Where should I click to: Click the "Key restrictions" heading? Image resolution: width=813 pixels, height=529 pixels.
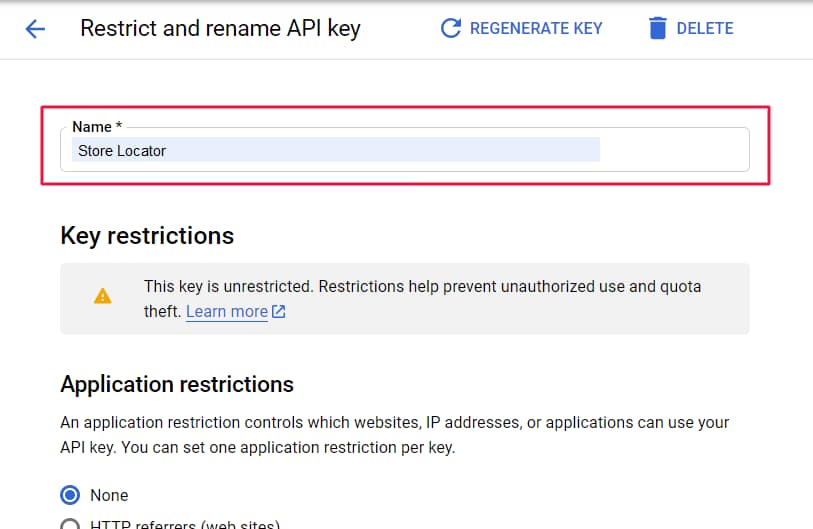coord(147,236)
